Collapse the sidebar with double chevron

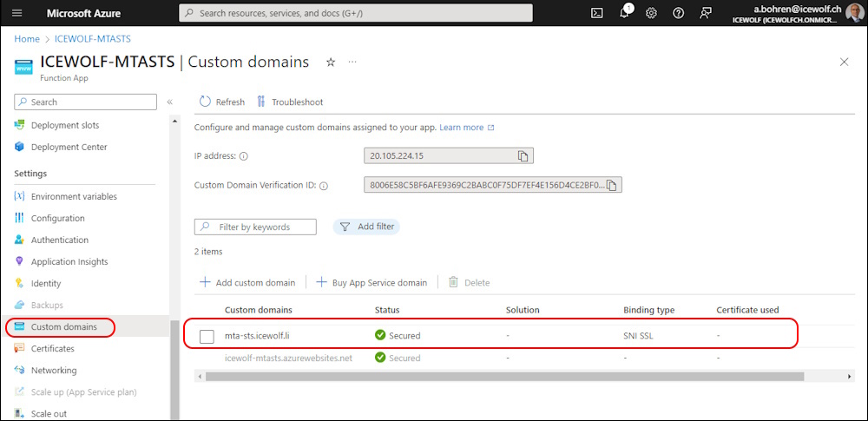[x=170, y=102]
